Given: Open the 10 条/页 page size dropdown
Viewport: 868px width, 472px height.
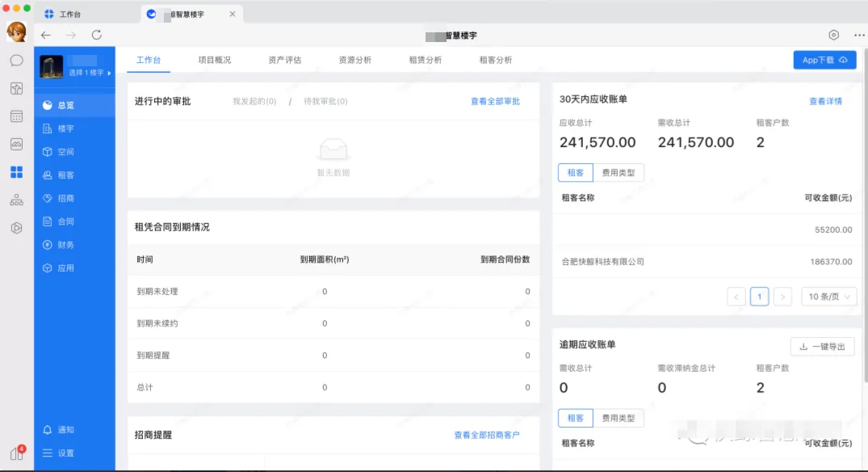Looking at the screenshot, I should (x=828, y=297).
